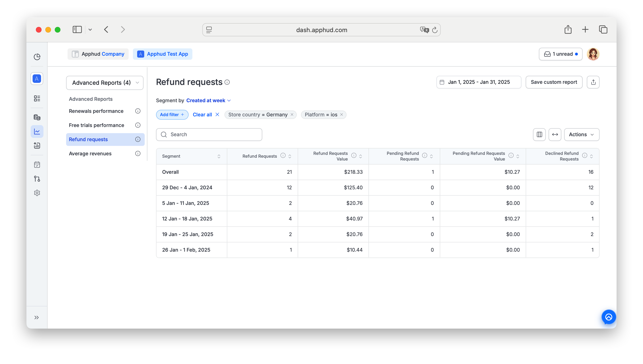Click the Search input field
Viewport: 643px width, 364px height.
click(x=209, y=135)
